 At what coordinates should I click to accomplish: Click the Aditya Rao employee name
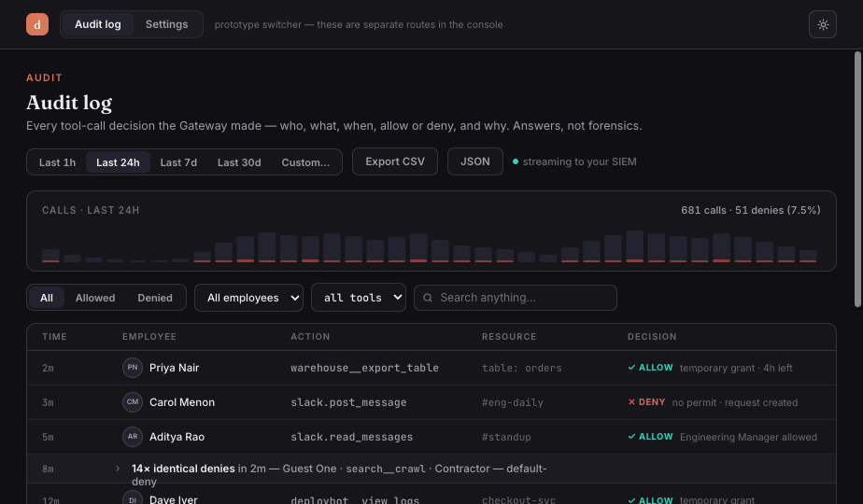tap(177, 437)
